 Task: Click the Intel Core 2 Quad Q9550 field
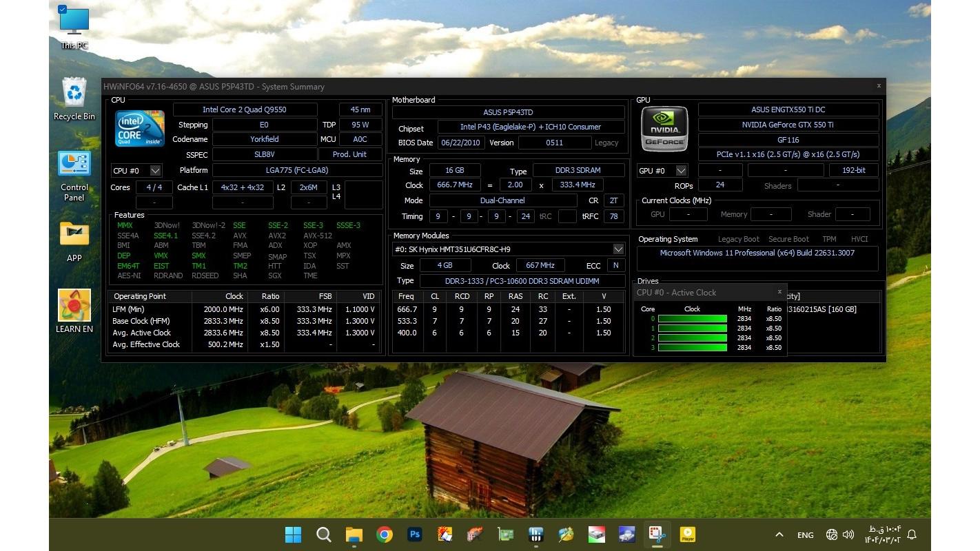pos(245,110)
